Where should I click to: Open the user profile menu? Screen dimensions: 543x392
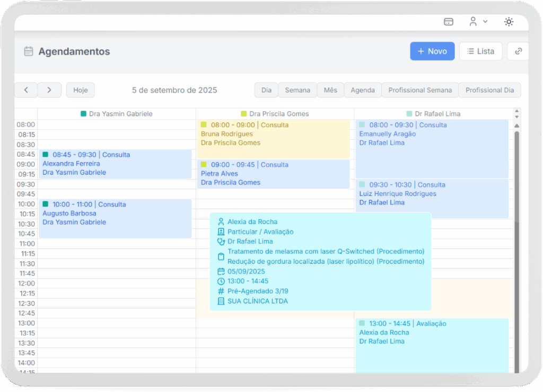[478, 22]
